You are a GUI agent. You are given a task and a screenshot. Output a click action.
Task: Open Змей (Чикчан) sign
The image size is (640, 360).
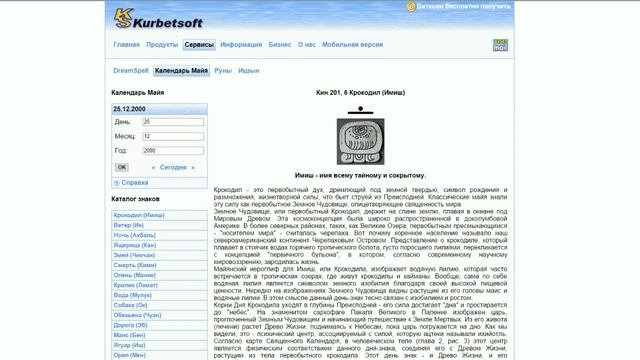click(134, 255)
